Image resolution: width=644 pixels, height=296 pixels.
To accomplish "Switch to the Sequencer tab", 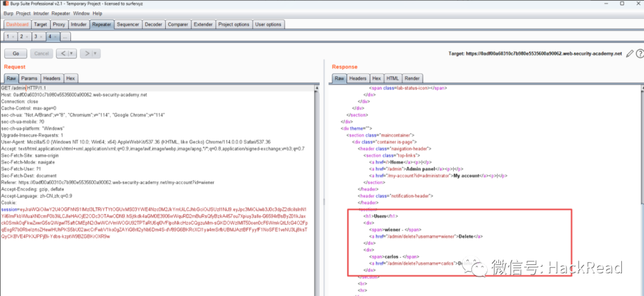I will tap(128, 24).
